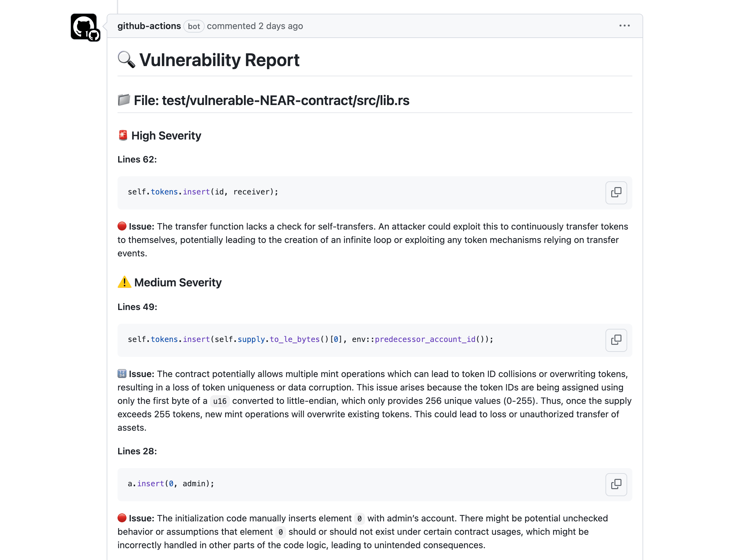
Task: Copy the self.tokens.insert(id, receiver) code
Action: coord(616,193)
